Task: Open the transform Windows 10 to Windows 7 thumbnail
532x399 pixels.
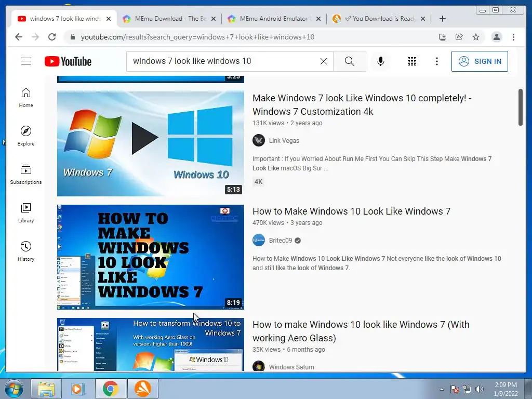Action: pos(150,344)
